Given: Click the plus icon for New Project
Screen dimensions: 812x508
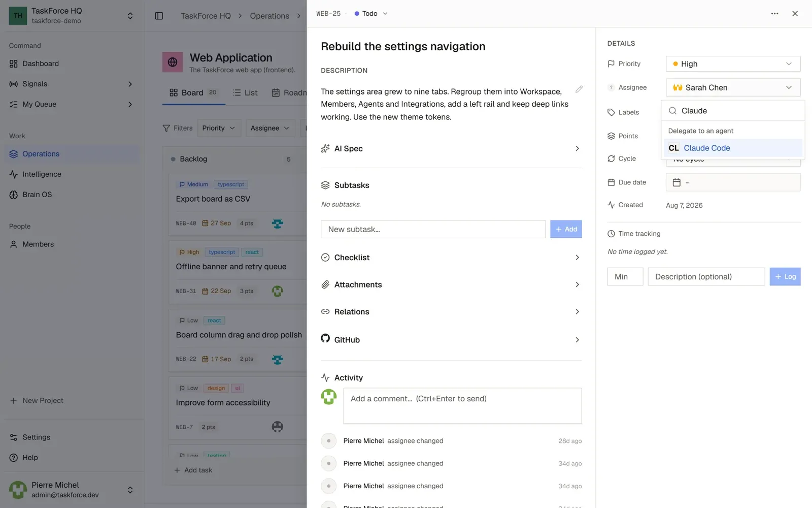Looking at the screenshot, I should point(14,401).
